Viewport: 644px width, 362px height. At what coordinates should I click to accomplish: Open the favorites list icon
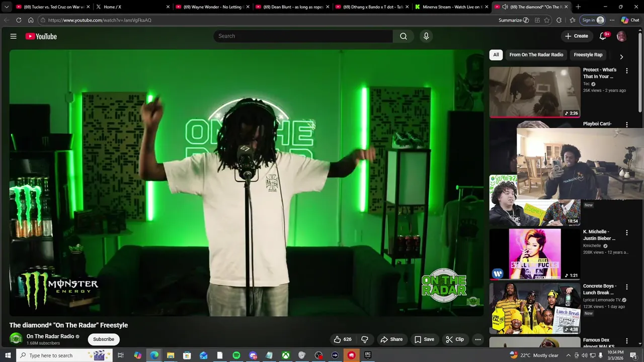point(573,20)
